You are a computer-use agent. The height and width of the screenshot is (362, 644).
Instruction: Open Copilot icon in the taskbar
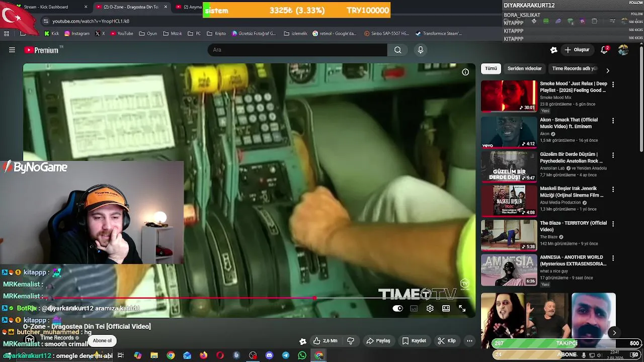[138, 355]
